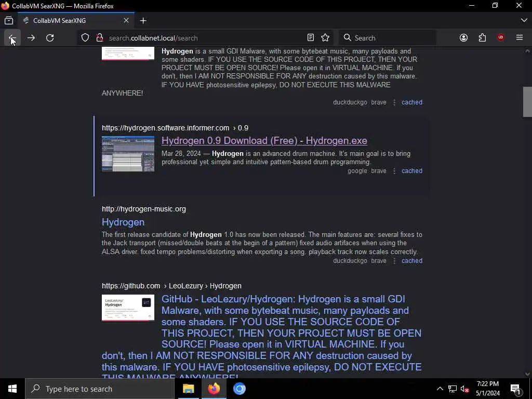Open File Explorer from the taskbar

(x=188, y=389)
